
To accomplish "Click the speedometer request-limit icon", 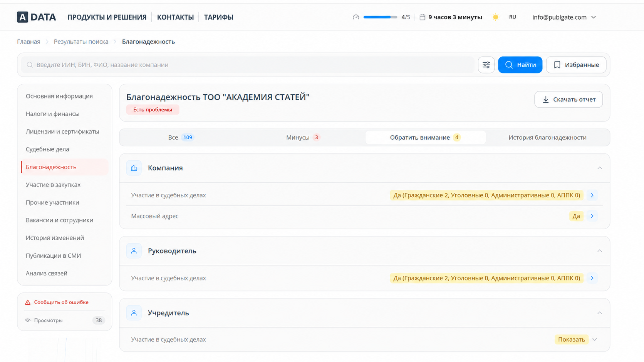I will pyautogui.click(x=356, y=17).
